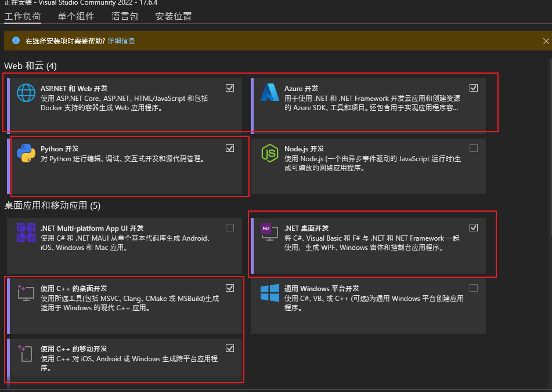Viewport: 552px width, 392px height.
Task: Check the .NET Multi-platform App UI checkbox
Action: pyautogui.click(x=230, y=228)
